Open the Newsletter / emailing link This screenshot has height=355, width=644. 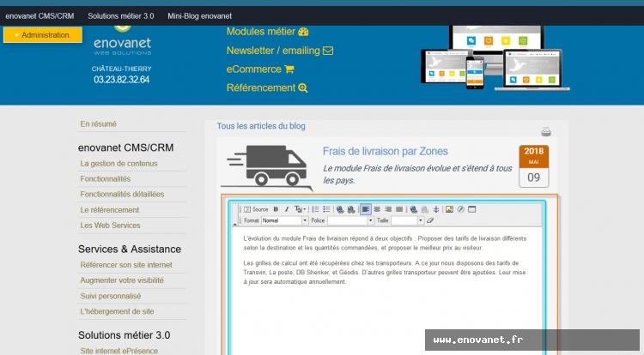click(x=280, y=51)
